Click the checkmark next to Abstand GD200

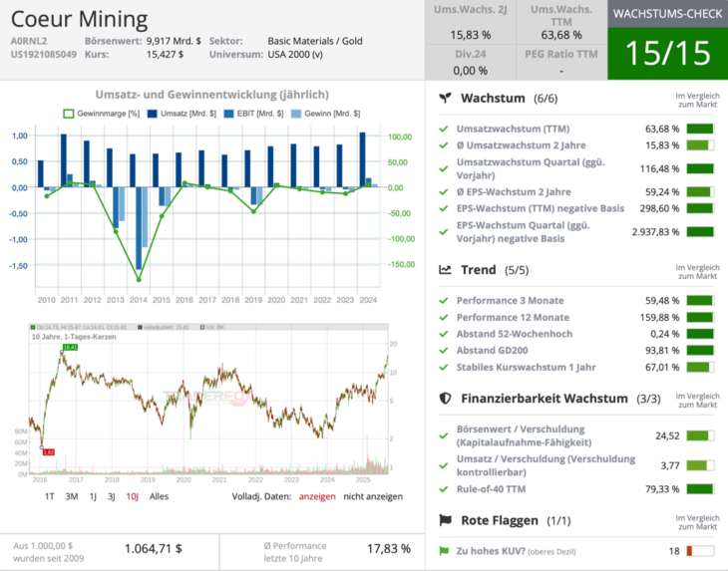(444, 350)
